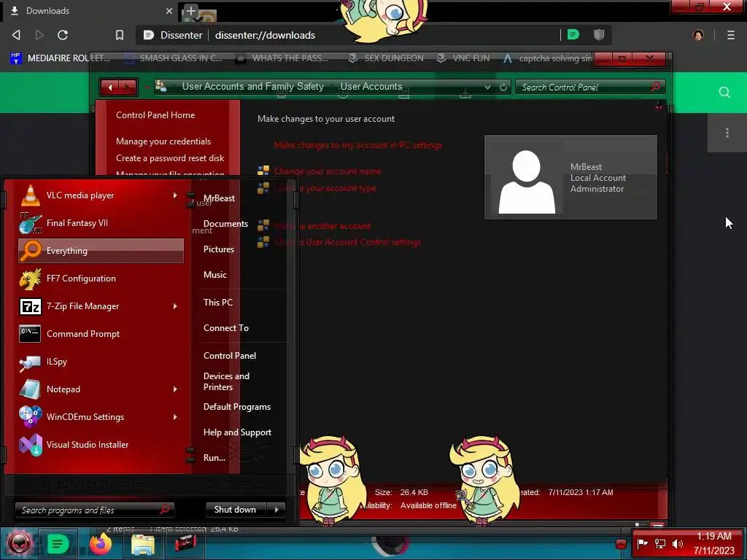
Task: Expand WinCDEmu Settings jump list arrow
Action: coord(175,416)
